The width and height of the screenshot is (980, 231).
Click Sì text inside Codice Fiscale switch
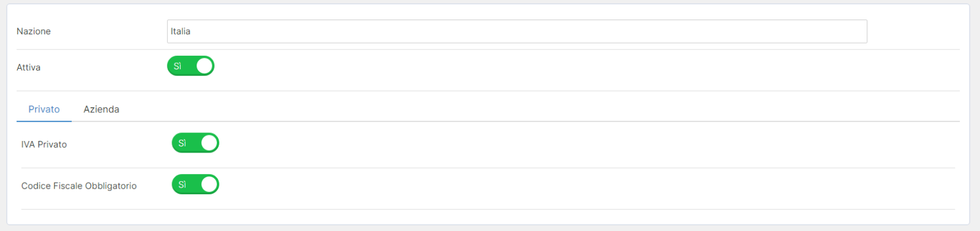(183, 184)
